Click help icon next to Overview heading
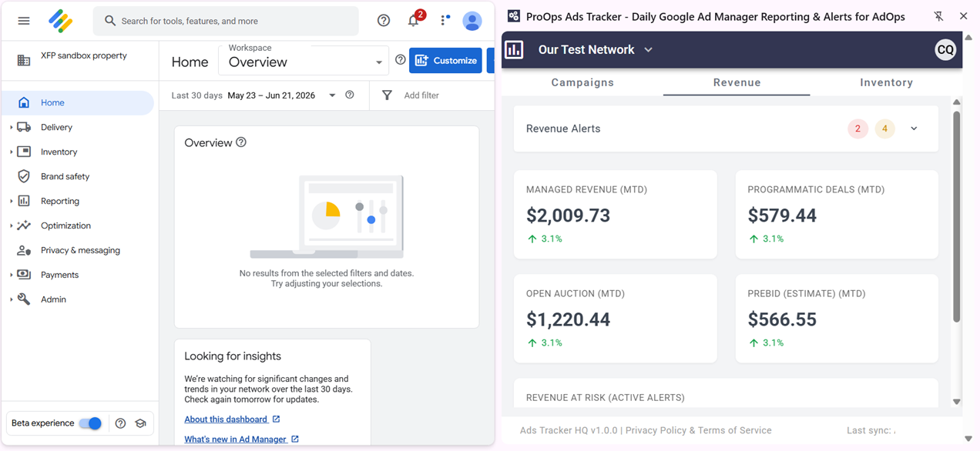This screenshot has height=451, width=980. click(241, 142)
